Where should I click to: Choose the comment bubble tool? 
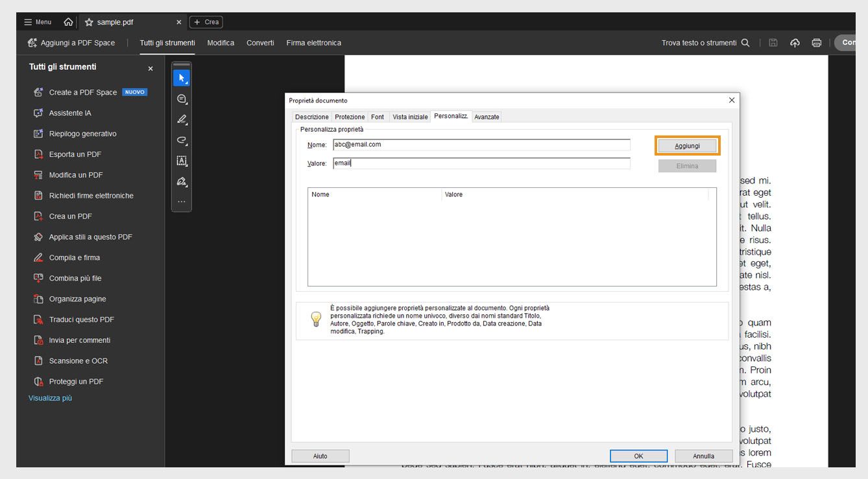(182, 99)
